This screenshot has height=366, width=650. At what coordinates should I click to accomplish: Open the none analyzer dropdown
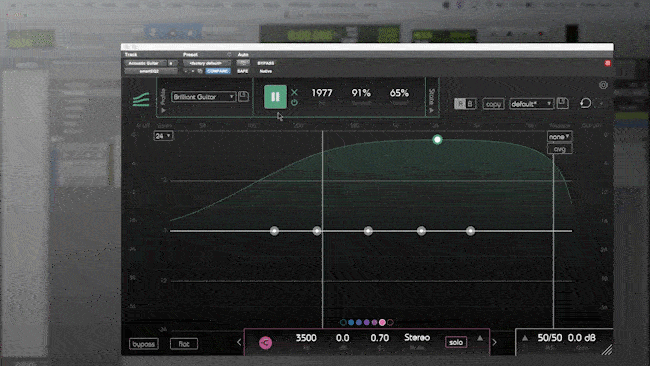559,136
